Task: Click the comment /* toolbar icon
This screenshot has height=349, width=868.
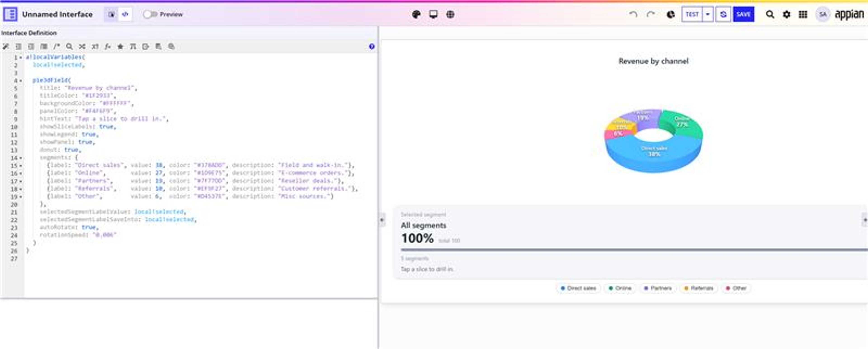Action: tap(57, 47)
